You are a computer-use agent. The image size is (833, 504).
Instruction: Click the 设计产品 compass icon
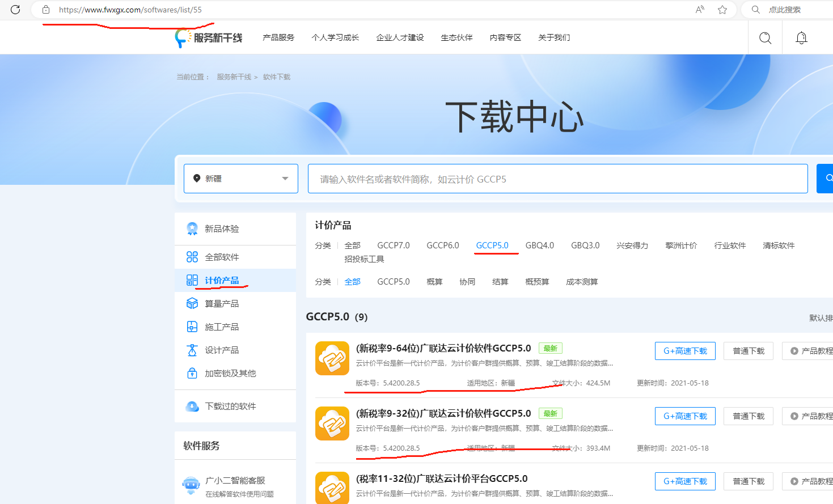coord(192,350)
